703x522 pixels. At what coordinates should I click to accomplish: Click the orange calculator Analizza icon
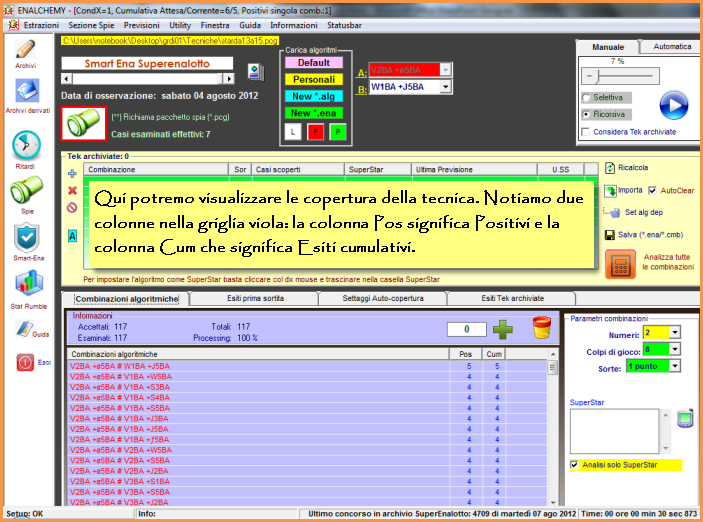point(621,264)
